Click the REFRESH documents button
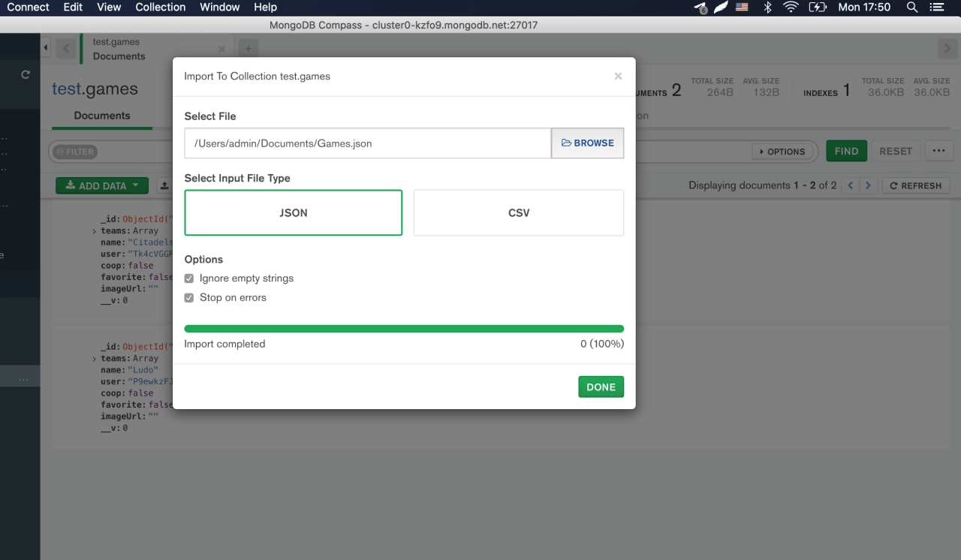 click(x=916, y=185)
